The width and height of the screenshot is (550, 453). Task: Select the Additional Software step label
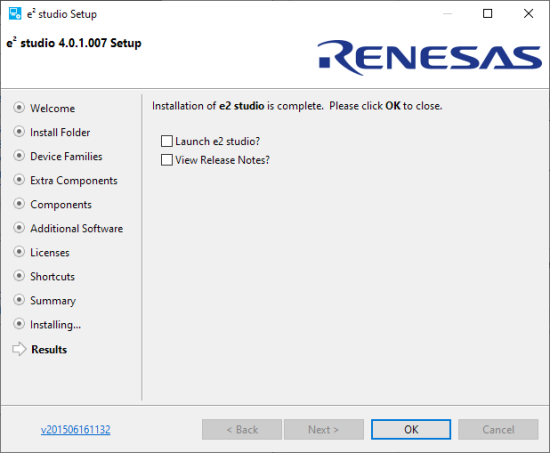pos(76,228)
